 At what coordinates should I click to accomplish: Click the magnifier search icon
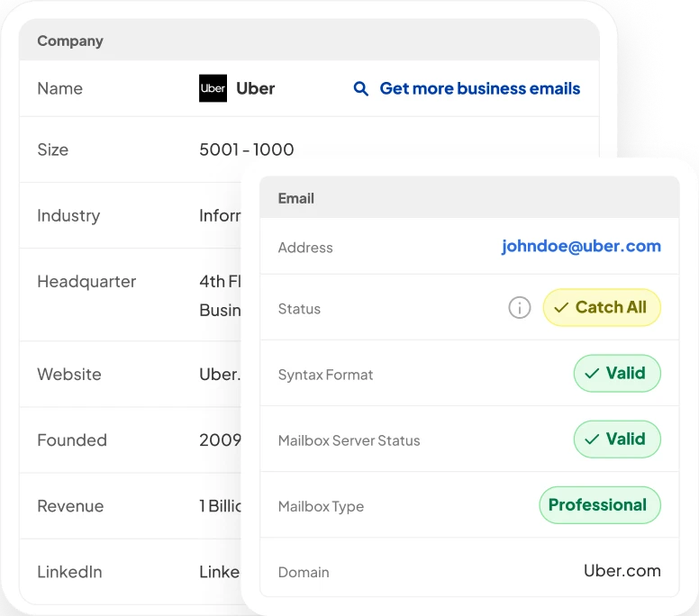click(360, 88)
